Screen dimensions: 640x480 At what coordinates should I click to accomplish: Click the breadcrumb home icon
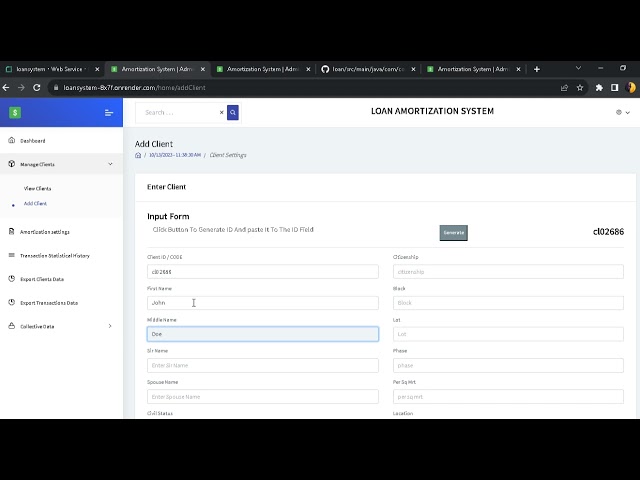click(x=138, y=155)
